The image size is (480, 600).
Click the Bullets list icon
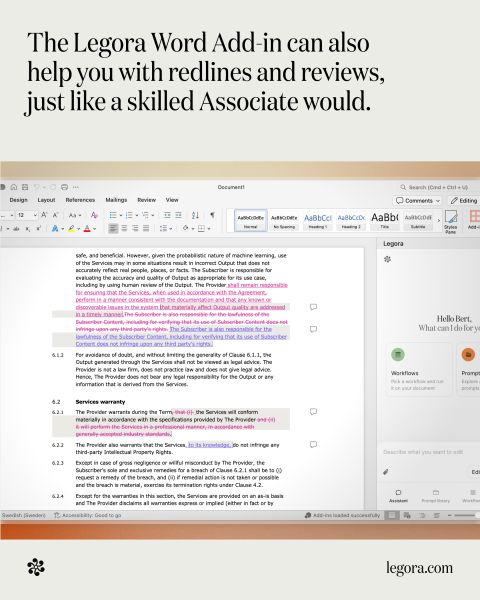click(x=113, y=215)
